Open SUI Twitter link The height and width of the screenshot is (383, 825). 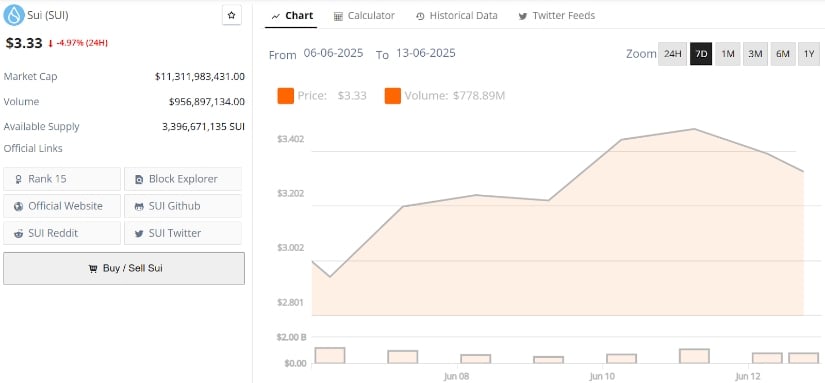[183, 233]
